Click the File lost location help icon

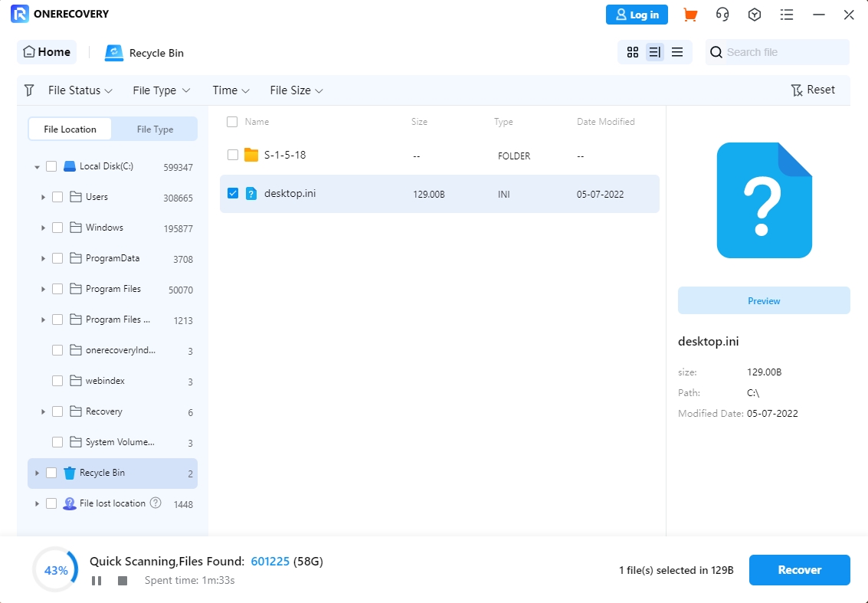coord(156,503)
